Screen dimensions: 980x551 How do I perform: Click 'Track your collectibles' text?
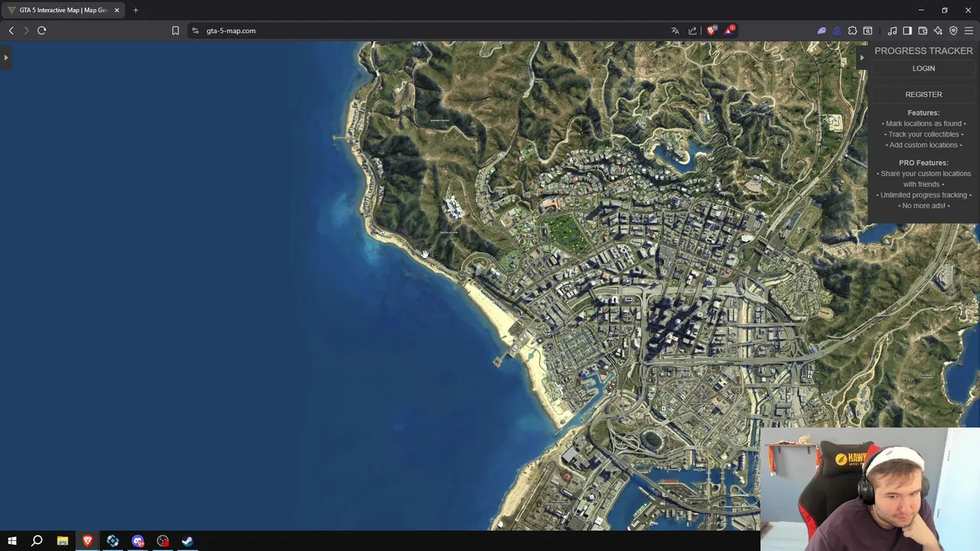coord(923,134)
